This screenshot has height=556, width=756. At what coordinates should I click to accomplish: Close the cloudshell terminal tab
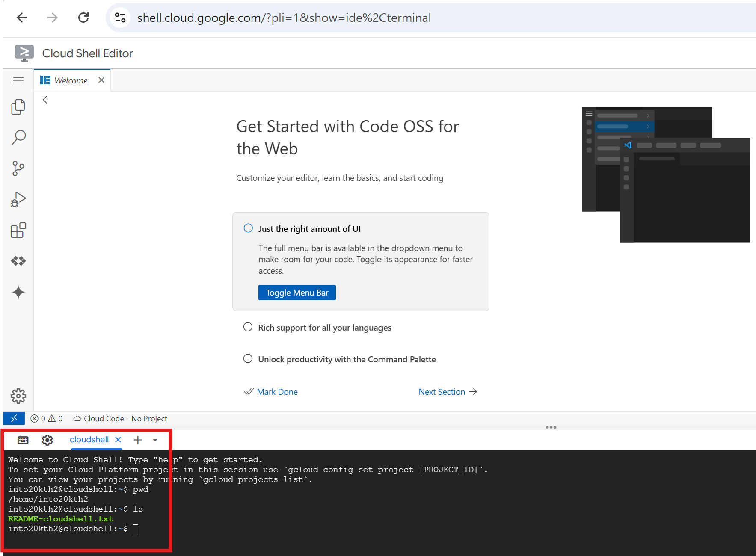(x=118, y=440)
